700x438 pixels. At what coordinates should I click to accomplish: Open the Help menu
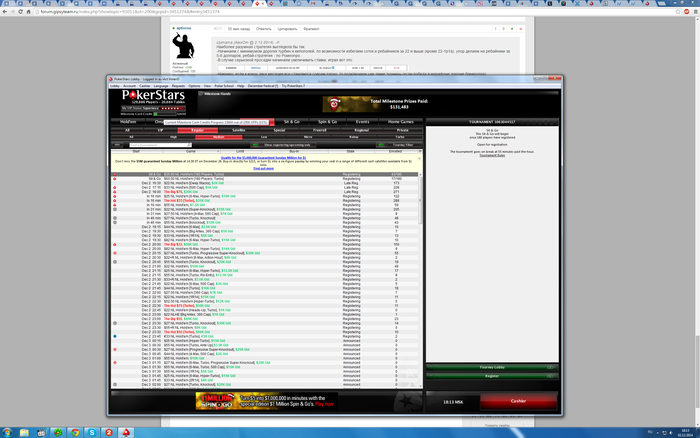241,86
